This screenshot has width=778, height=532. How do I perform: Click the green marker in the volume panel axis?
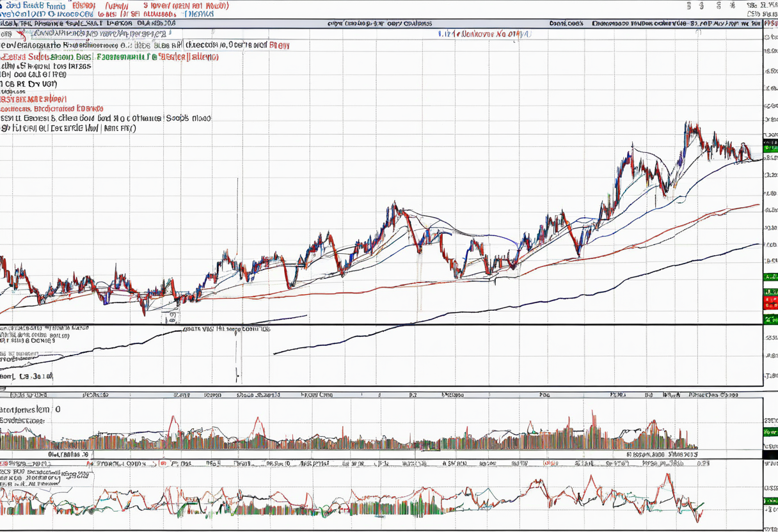770,433
